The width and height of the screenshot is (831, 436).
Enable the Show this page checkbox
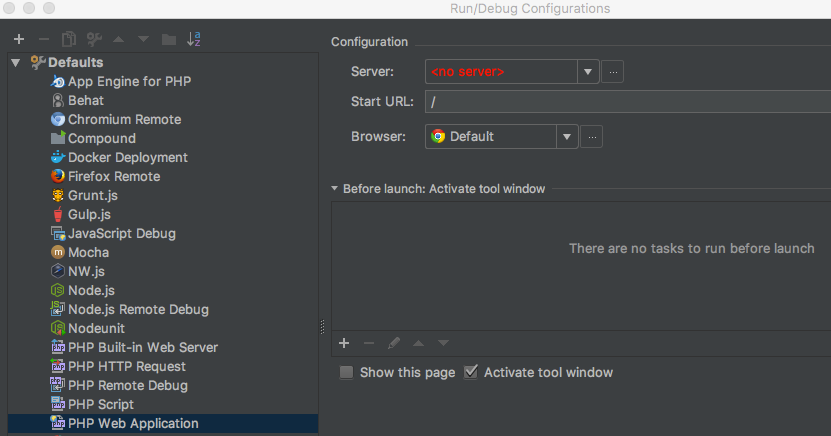click(346, 372)
